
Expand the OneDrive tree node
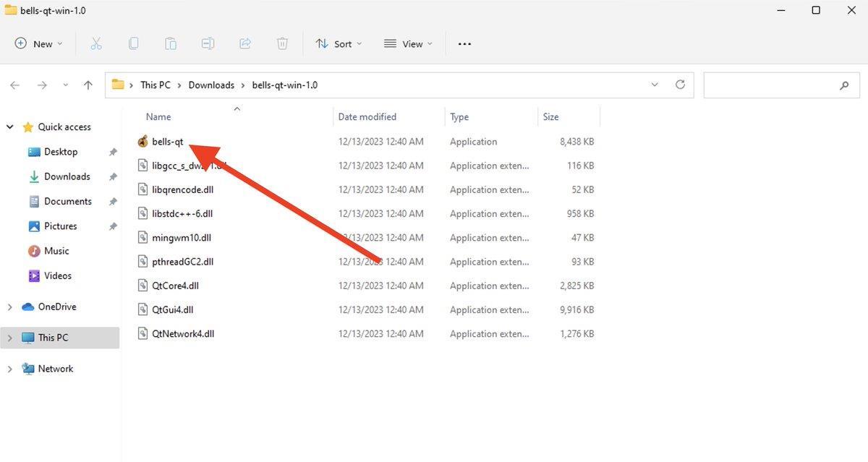pos(10,307)
